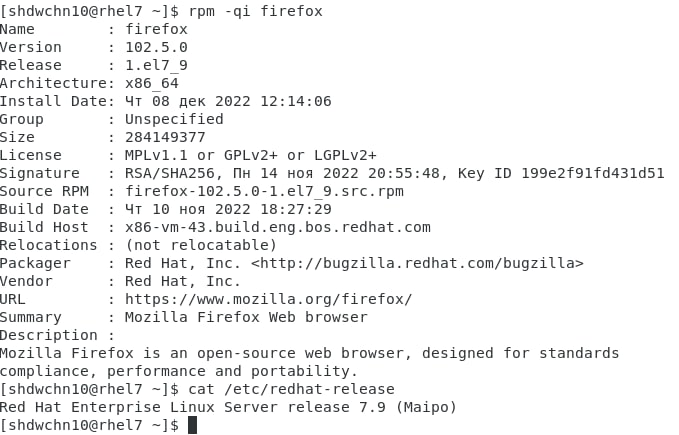The width and height of the screenshot is (679, 435).
Task: Click the Red Hat Enterprise Linux release line
Action: click(x=228, y=407)
